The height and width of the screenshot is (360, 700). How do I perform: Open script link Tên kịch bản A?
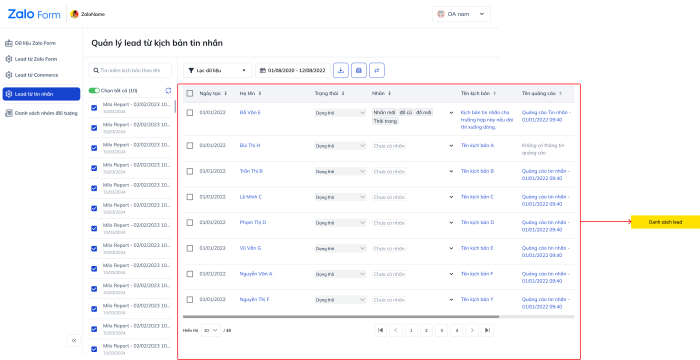tap(477, 146)
